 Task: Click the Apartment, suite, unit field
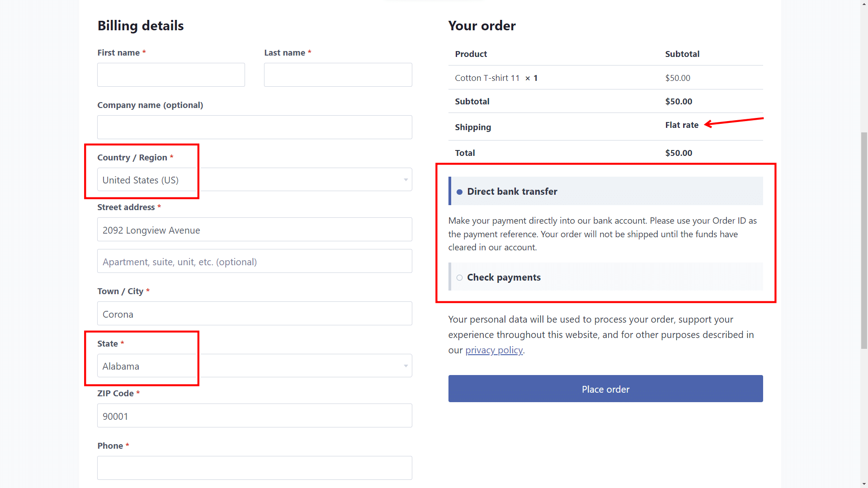point(255,261)
